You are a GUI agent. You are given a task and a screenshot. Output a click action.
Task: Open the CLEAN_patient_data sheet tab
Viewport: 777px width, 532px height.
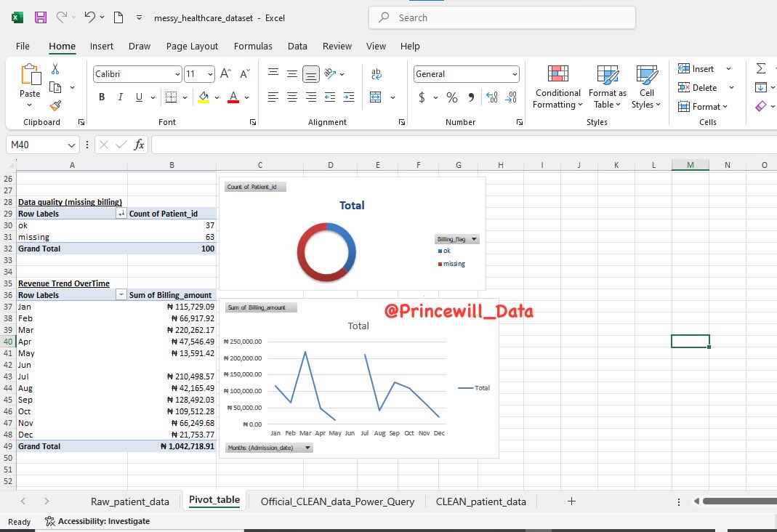(480, 501)
